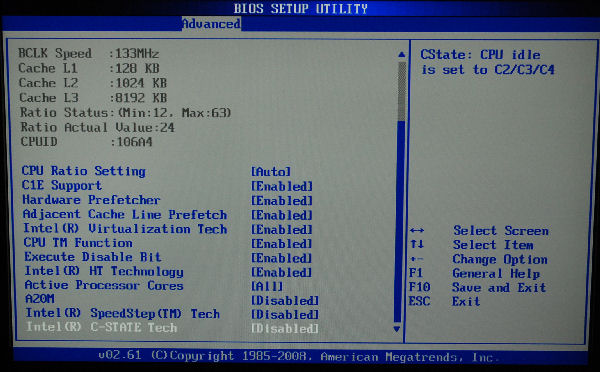600x372 pixels.
Task: Select Hardware Prefetcher setting
Action: [91, 200]
